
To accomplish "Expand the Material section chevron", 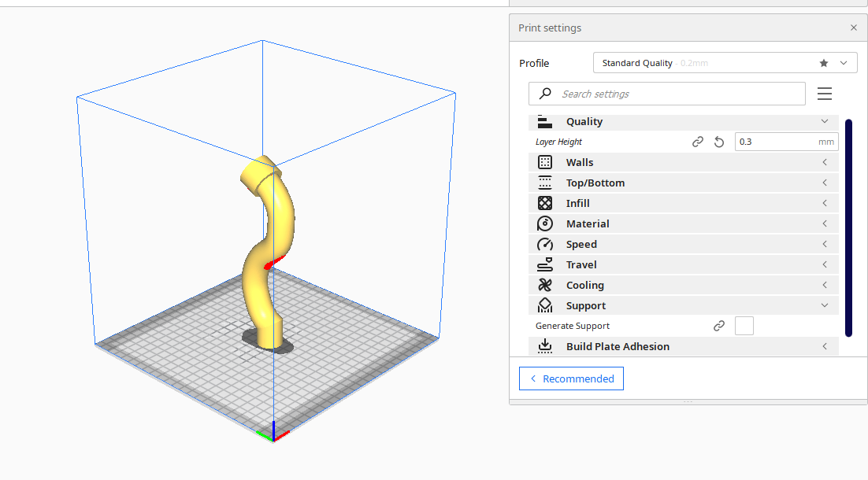I will pos(824,224).
